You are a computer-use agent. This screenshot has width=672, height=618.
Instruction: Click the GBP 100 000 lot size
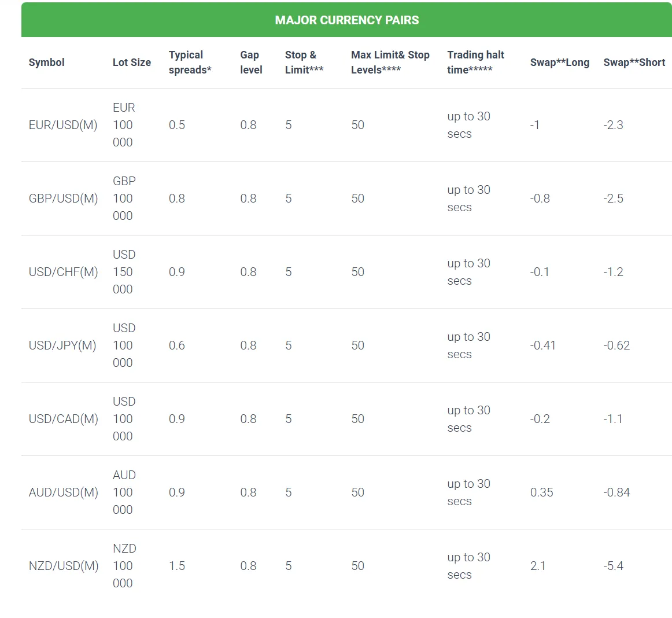pyautogui.click(x=124, y=198)
